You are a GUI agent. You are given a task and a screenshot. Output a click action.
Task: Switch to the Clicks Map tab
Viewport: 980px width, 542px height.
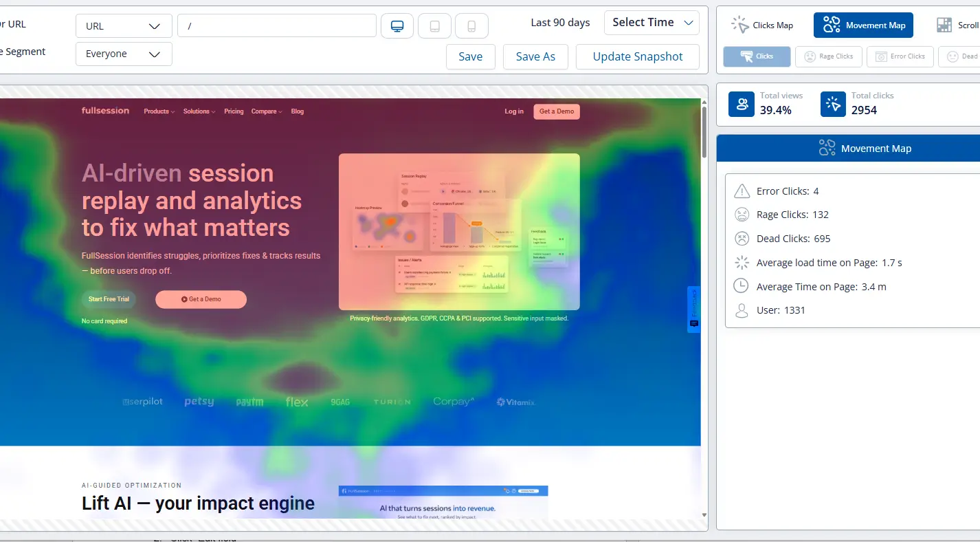(x=762, y=25)
